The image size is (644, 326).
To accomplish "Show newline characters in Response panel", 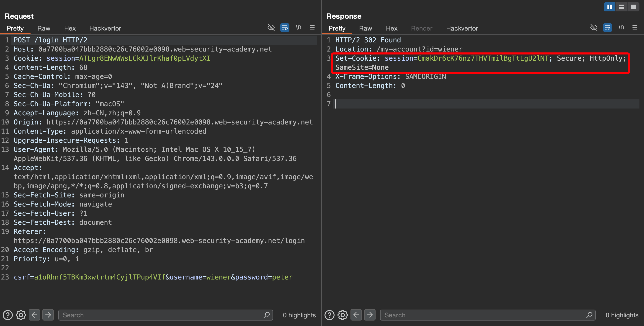I will pyautogui.click(x=621, y=28).
